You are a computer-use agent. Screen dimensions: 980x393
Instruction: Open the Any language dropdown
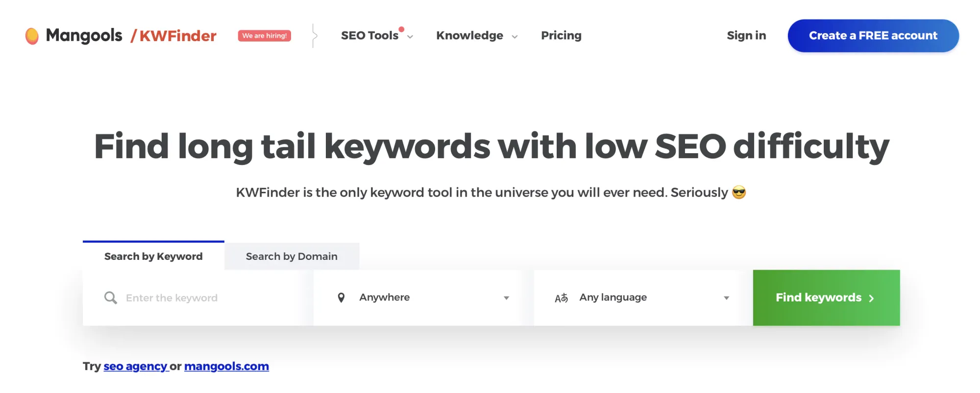point(637,297)
